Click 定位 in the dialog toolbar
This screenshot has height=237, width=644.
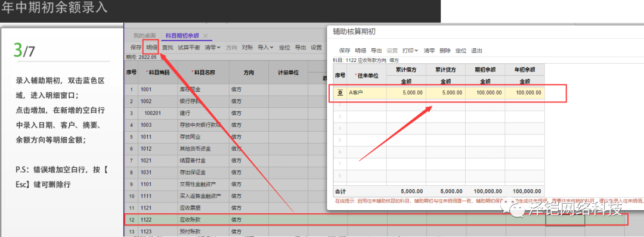point(461,51)
